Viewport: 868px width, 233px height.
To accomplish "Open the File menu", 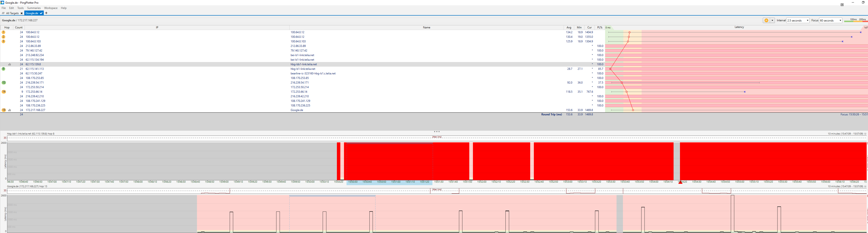I will pyautogui.click(x=4, y=8).
